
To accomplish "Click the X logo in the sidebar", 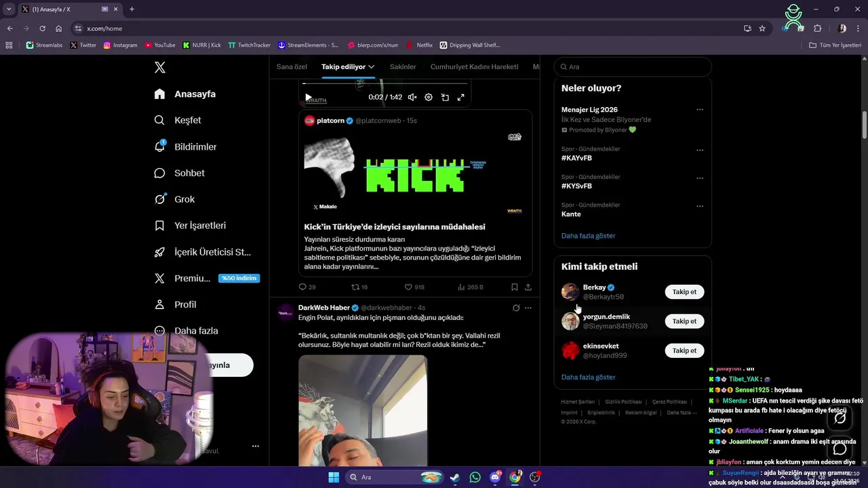I will point(160,67).
